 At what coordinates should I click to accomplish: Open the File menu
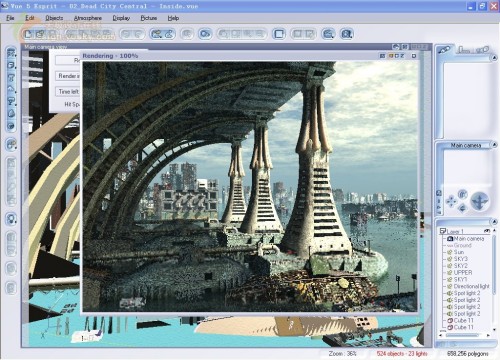(10, 18)
